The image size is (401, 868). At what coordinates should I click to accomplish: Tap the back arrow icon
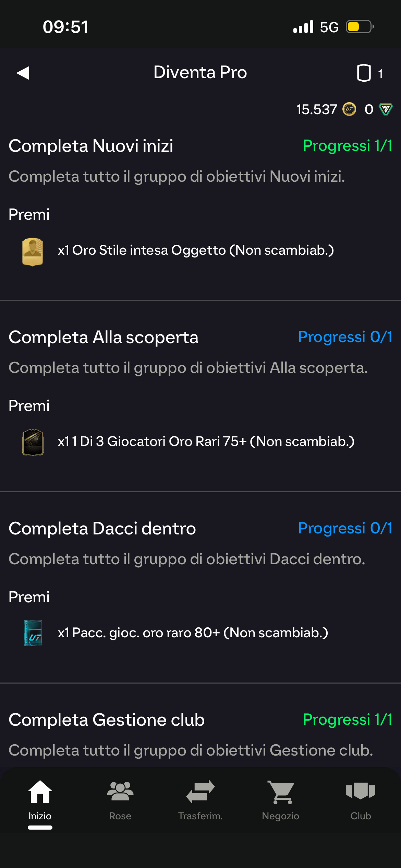pyautogui.click(x=23, y=73)
